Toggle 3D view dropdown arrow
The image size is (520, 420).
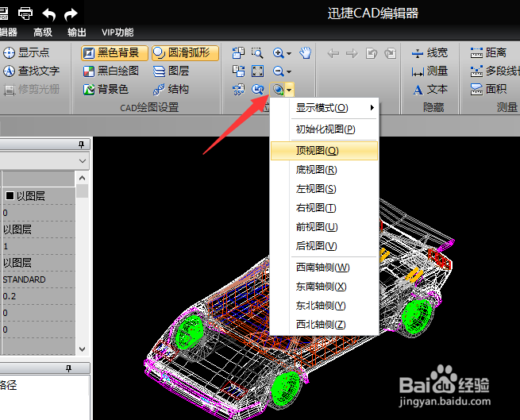point(289,90)
